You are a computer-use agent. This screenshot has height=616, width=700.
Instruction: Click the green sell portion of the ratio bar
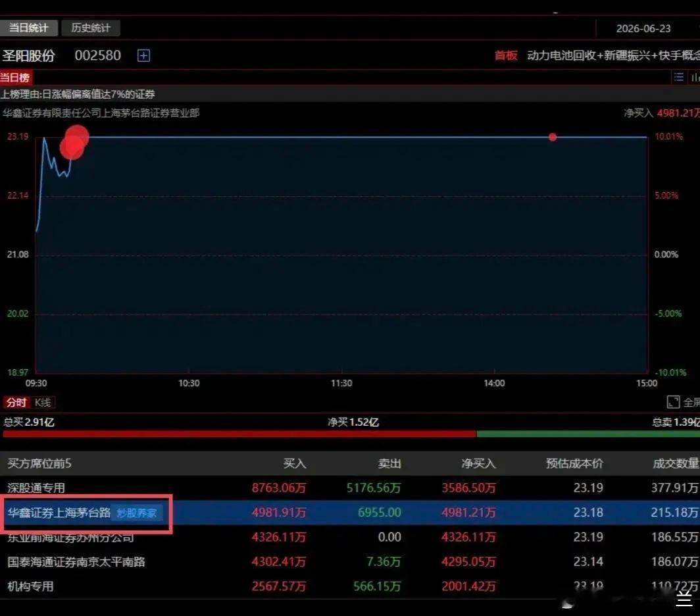coord(588,434)
